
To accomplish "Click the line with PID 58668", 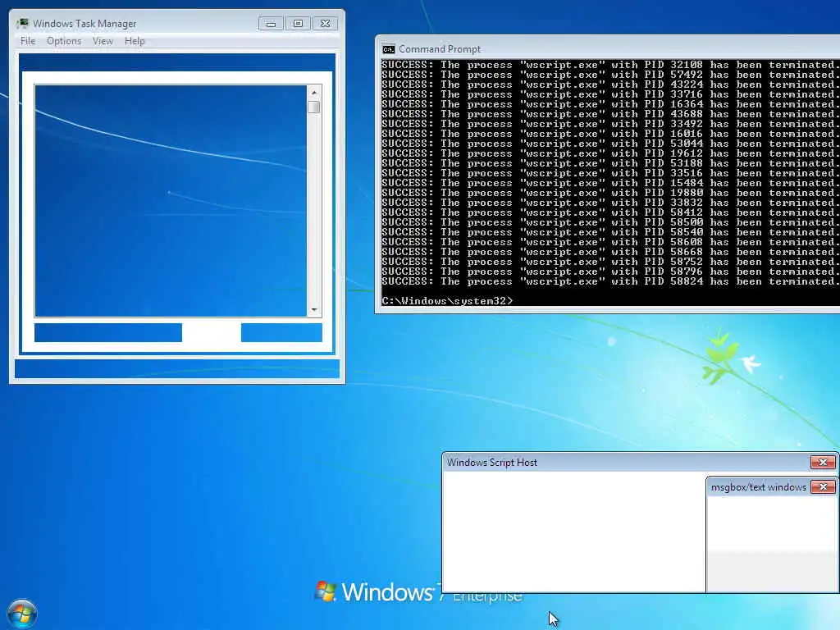I will click(610, 252).
